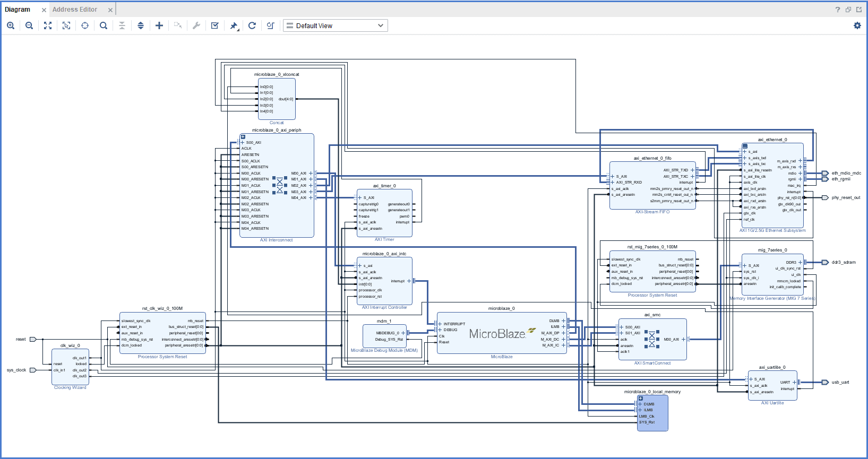Run Validate Design checkmark icon
This screenshot has height=459, width=868.
pos(215,25)
